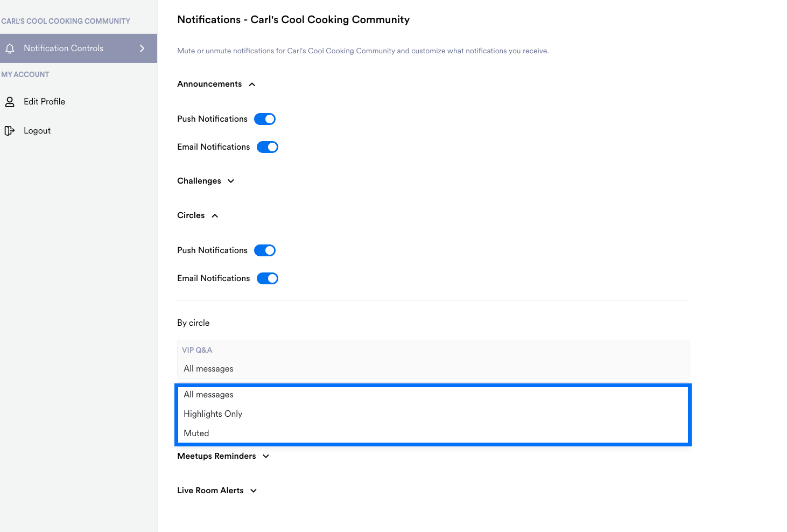Toggle Circles Email Notifications switch
Screen dimensions: 787x532
pos(268,278)
